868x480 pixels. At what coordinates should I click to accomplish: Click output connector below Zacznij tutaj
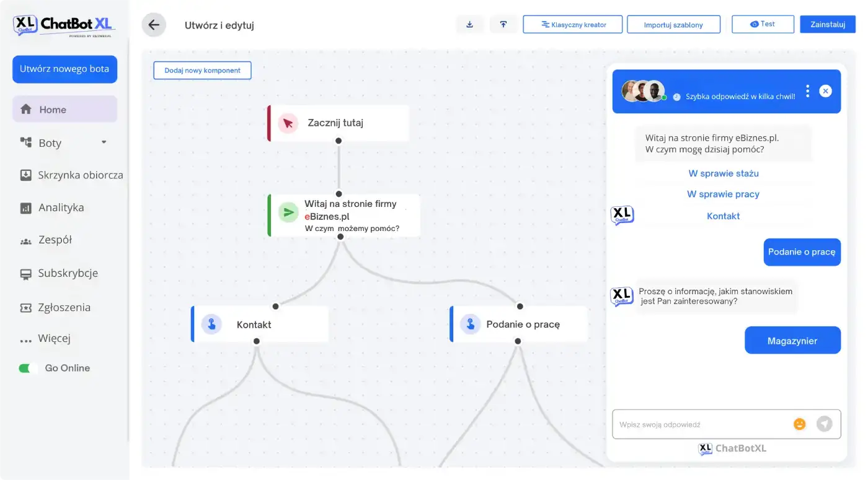point(339,141)
